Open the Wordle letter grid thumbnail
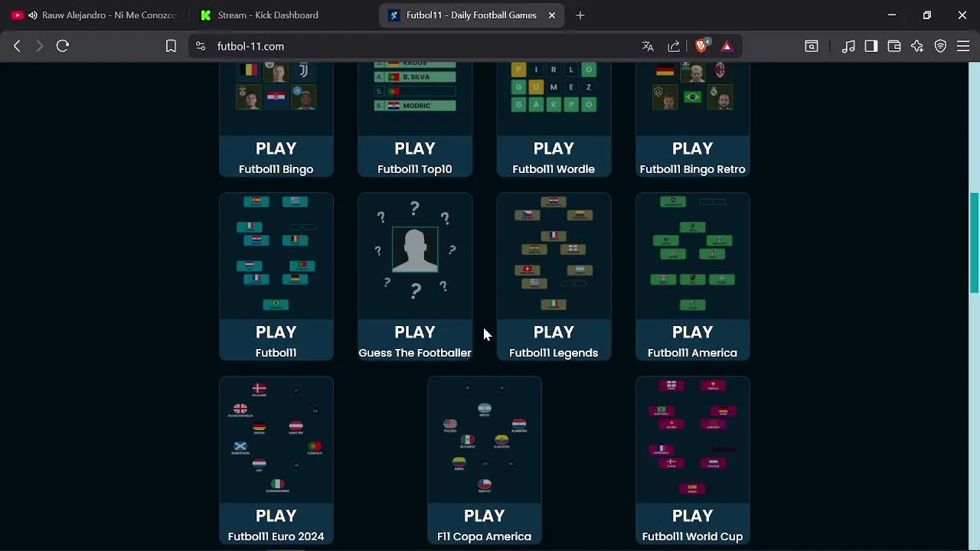 coord(554,98)
